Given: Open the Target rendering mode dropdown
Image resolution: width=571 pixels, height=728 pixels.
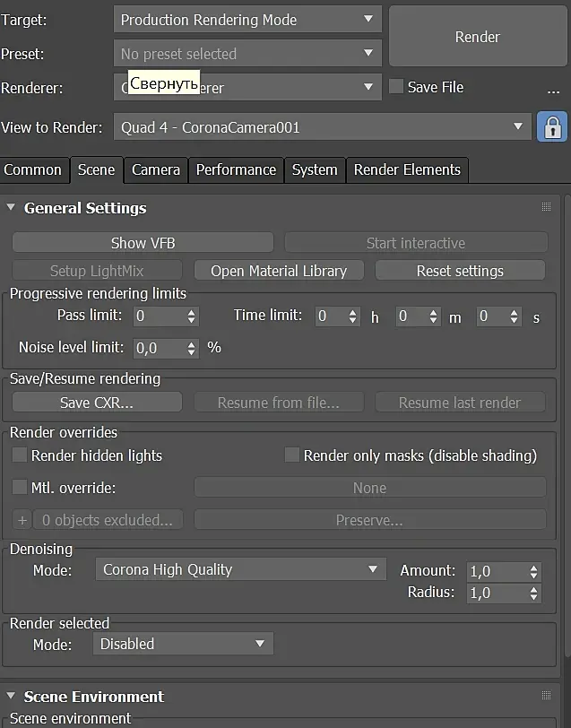Looking at the screenshot, I should (247, 20).
